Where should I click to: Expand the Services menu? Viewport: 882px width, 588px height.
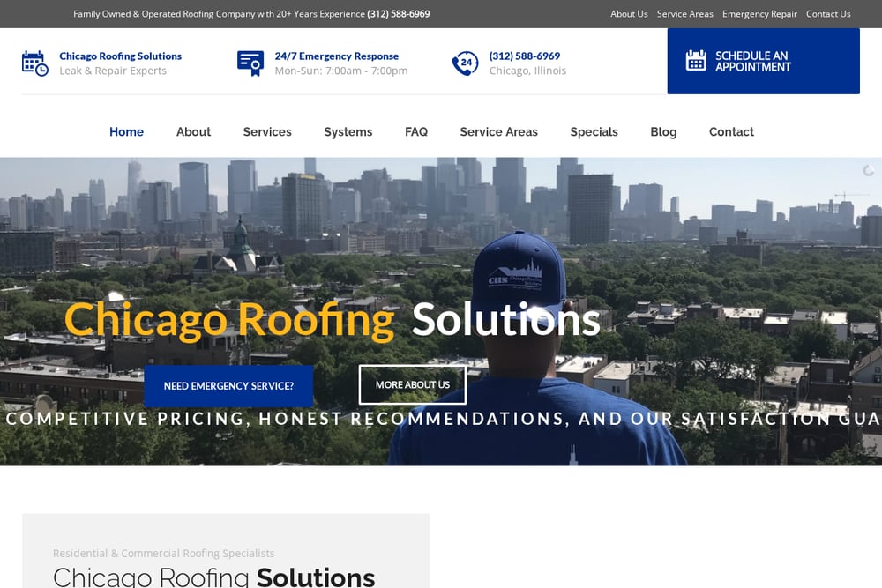click(x=267, y=131)
